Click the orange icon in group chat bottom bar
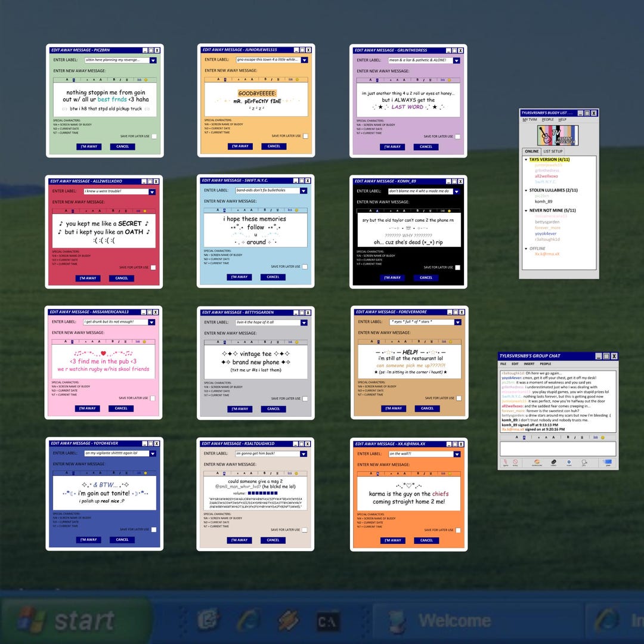Screen dimensions: 644x644 pyautogui.click(x=537, y=463)
